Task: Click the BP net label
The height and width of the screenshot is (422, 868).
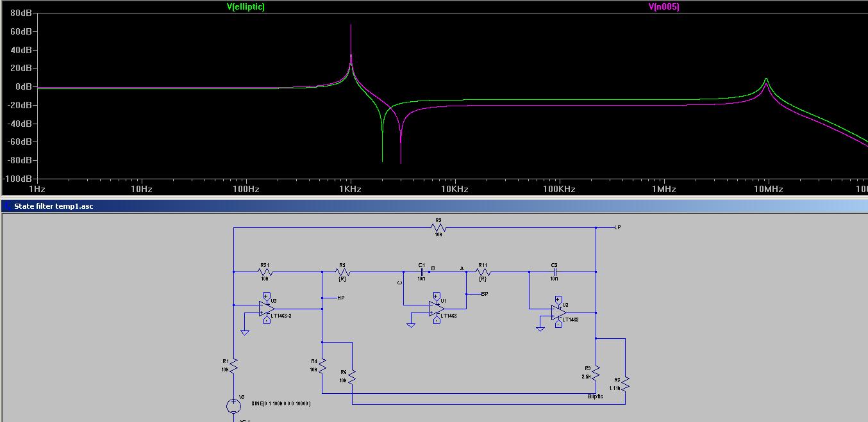Action: click(485, 294)
